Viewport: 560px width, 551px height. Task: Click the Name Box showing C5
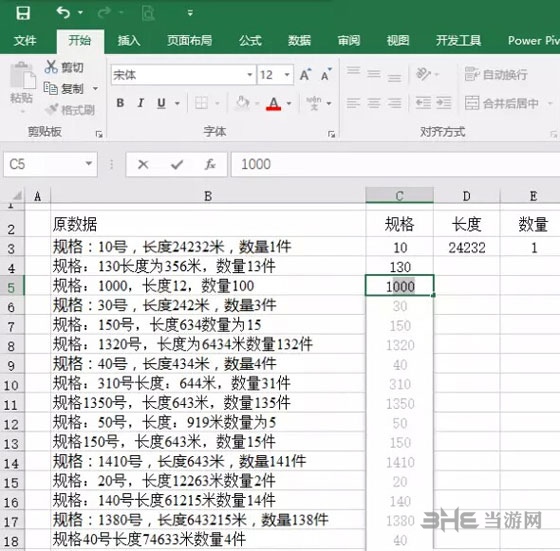click(x=44, y=164)
